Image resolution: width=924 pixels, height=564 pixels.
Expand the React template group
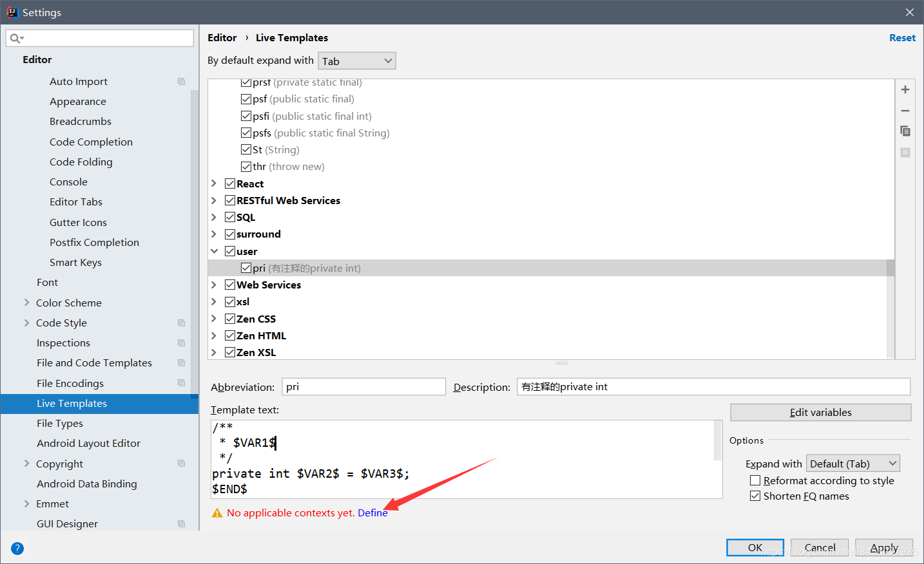click(x=214, y=183)
